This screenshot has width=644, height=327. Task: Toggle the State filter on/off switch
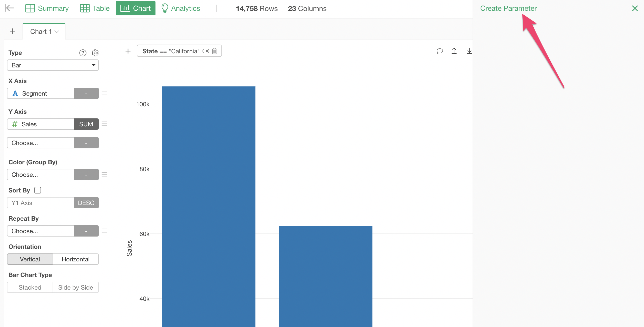pyautogui.click(x=206, y=51)
